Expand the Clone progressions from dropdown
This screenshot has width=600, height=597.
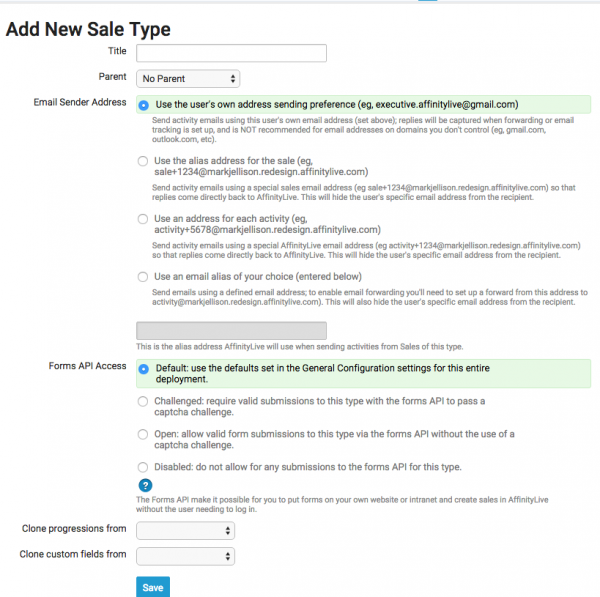pos(185,529)
